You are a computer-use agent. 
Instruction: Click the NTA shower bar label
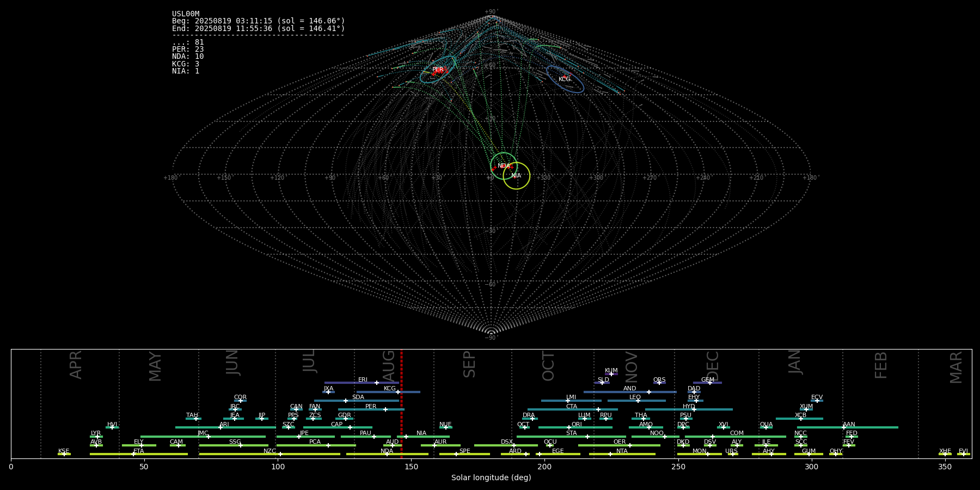622,451
